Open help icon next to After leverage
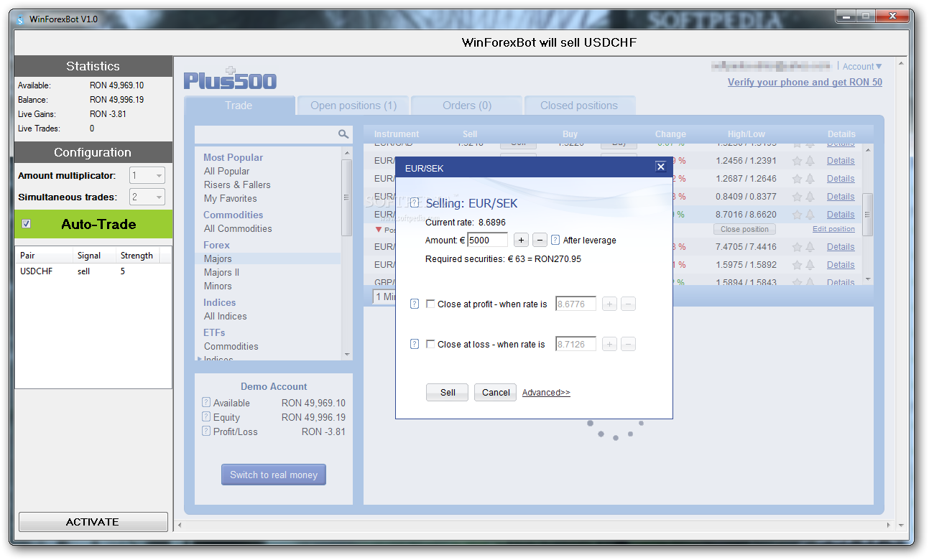This screenshot has height=560, width=929. pyautogui.click(x=555, y=240)
